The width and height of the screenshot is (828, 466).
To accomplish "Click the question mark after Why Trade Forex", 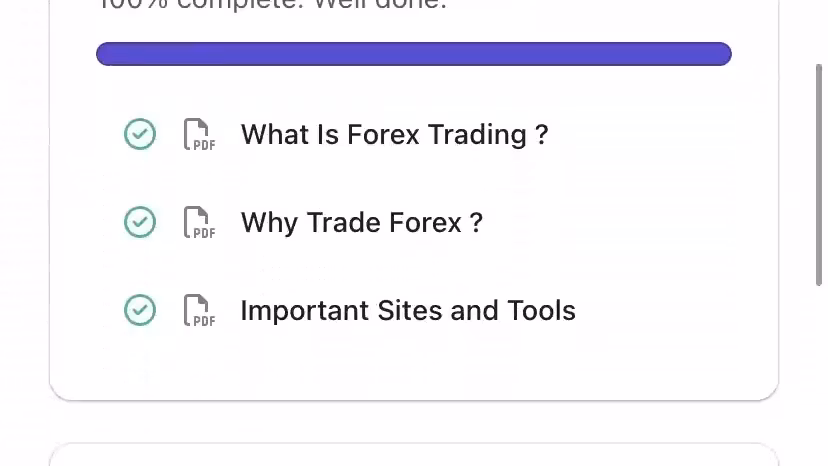I will coord(476,222).
